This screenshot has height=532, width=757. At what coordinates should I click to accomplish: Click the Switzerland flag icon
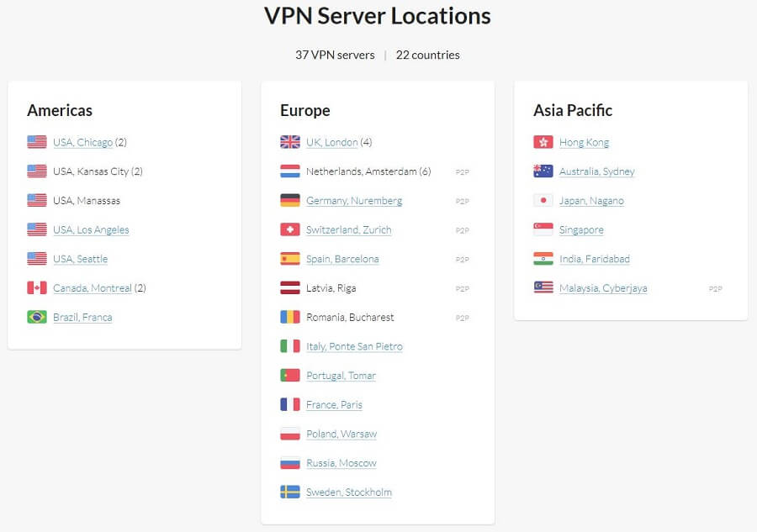tap(289, 229)
